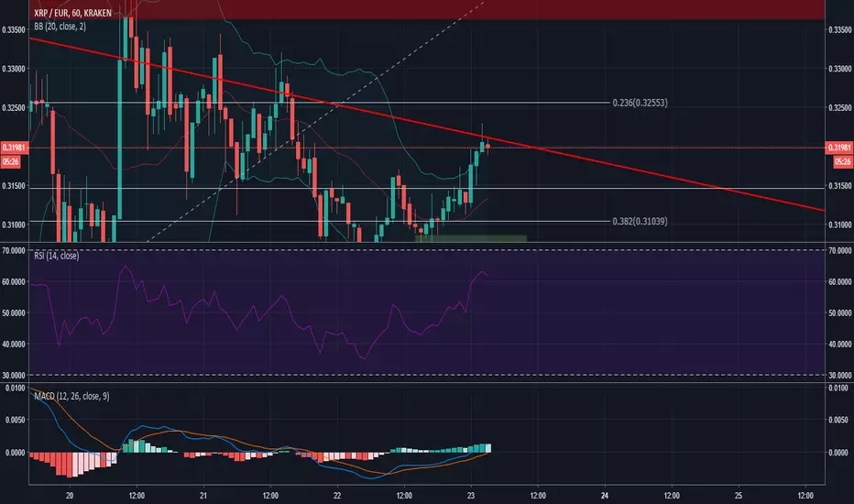Click the 0.33500 right price scale value
The height and width of the screenshot is (504, 854).
[839, 30]
